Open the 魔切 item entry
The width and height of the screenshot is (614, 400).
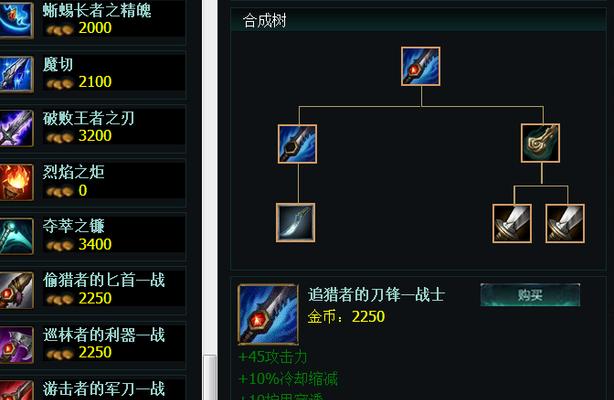pyautogui.click(x=92, y=74)
